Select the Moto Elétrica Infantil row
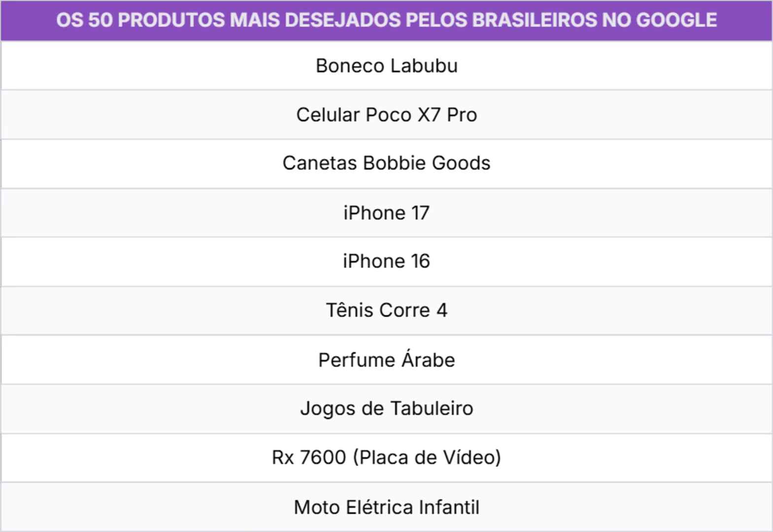 click(386, 507)
